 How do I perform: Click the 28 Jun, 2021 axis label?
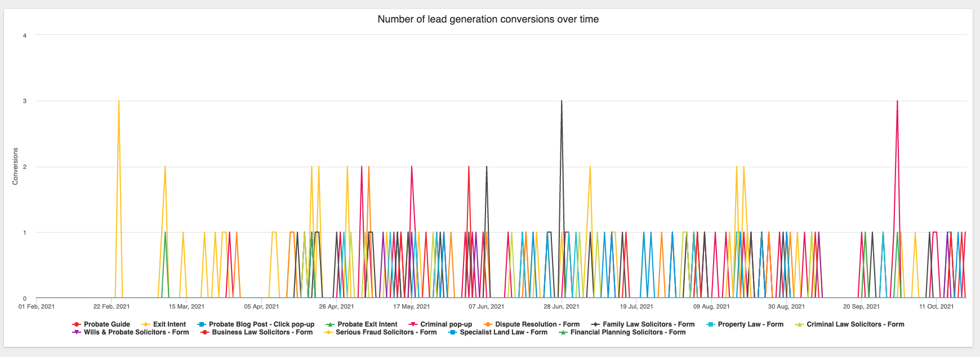[x=561, y=307]
